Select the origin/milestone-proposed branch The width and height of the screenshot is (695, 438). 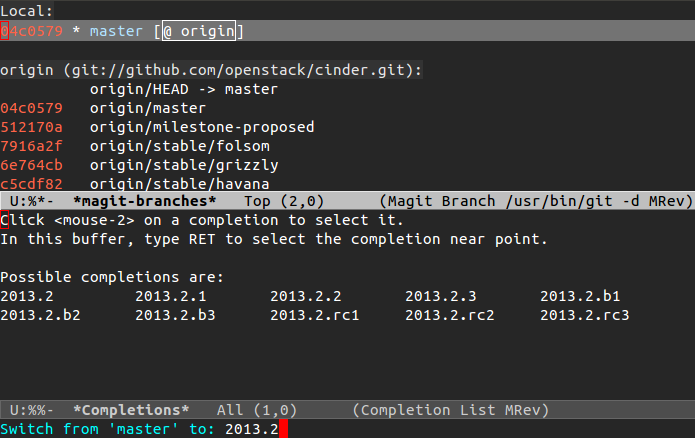[201, 127]
